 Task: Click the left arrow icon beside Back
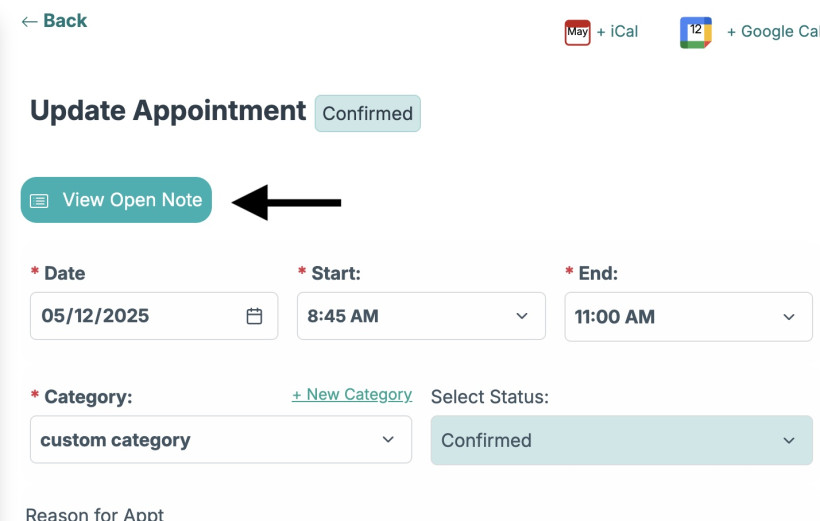tap(29, 21)
